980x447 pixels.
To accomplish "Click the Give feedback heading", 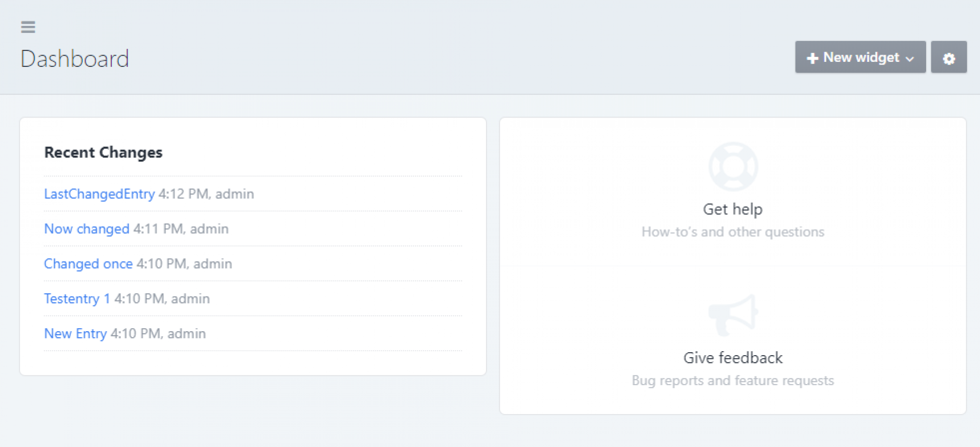I will coord(733,358).
